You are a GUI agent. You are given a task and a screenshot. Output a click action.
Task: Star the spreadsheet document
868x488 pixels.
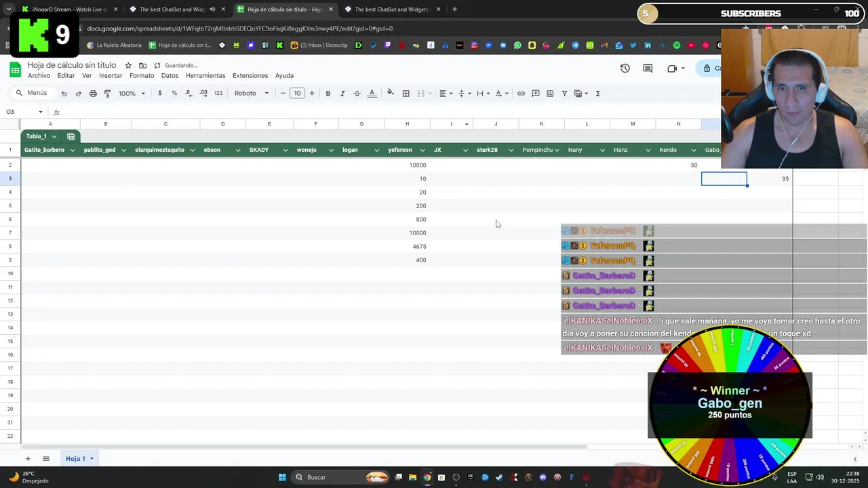[x=128, y=66]
